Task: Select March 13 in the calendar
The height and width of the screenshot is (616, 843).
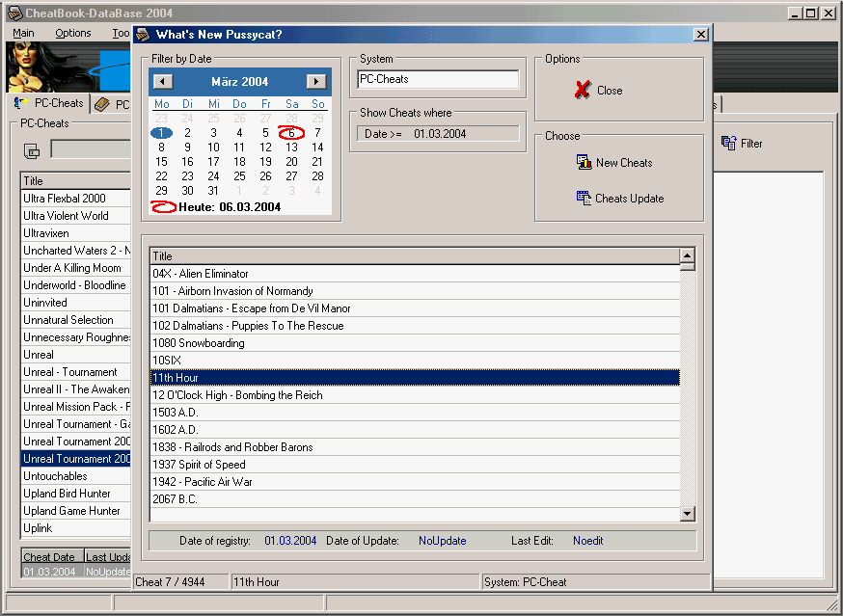Action: [x=291, y=147]
